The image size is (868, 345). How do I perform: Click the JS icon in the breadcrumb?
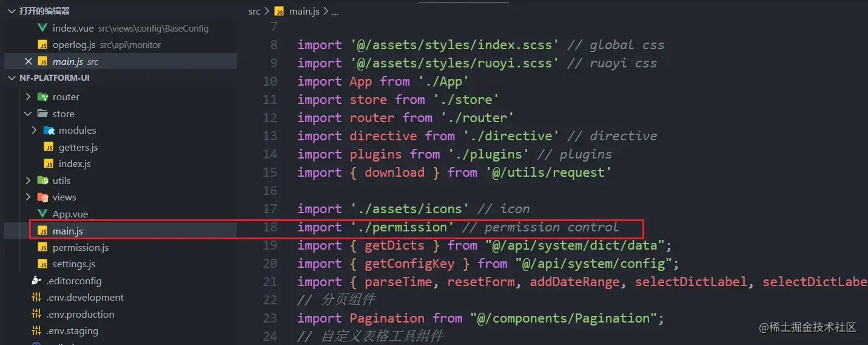(x=279, y=12)
